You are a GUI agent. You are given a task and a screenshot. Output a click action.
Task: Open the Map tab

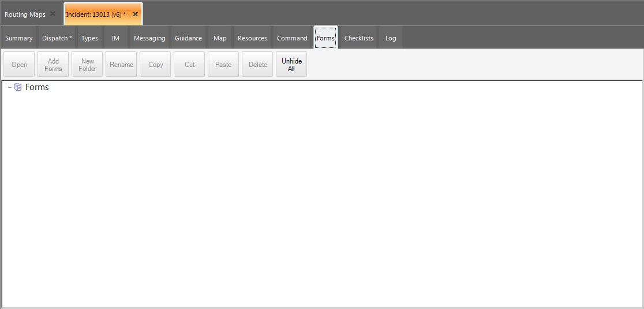tap(220, 38)
